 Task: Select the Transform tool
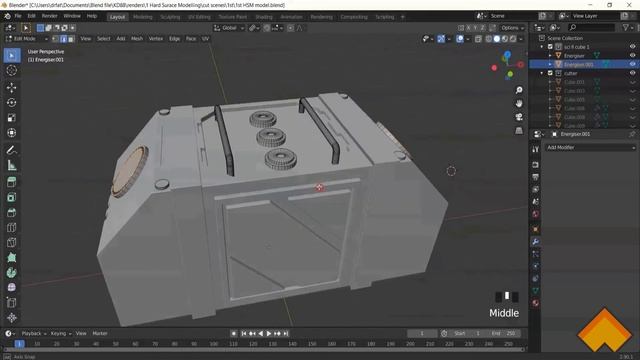[x=12, y=133]
